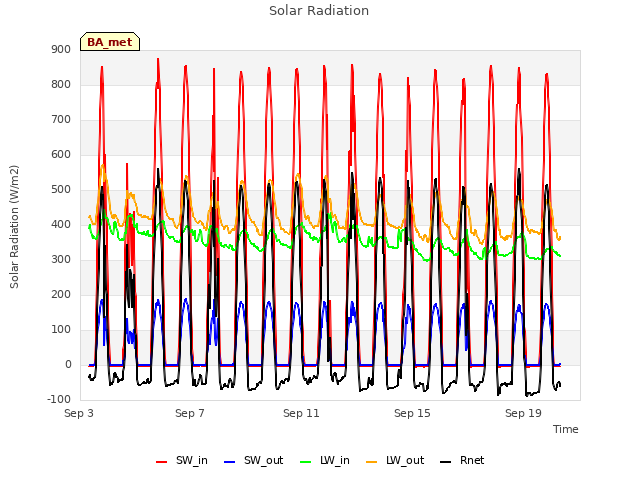The width and height of the screenshot is (640, 480).
Task: Click the black Rnet legend swatch
Action: [446, 462]
